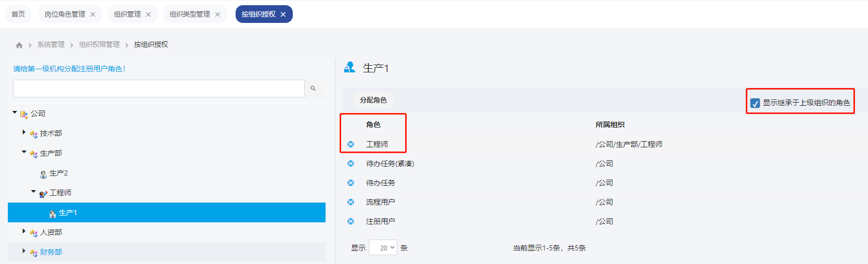The height and width of the screenshot is (264, 868).
Task: Click the search magnifier icon
Action: click(313, 89)
